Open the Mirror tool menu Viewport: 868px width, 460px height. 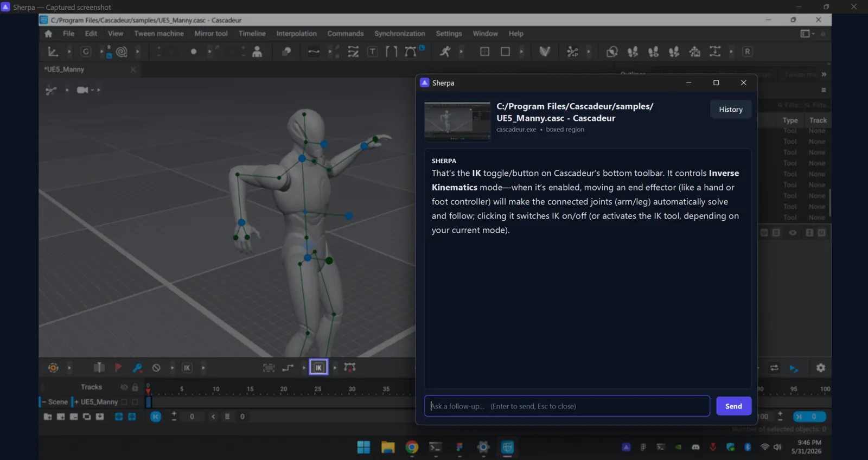(211, 34)
